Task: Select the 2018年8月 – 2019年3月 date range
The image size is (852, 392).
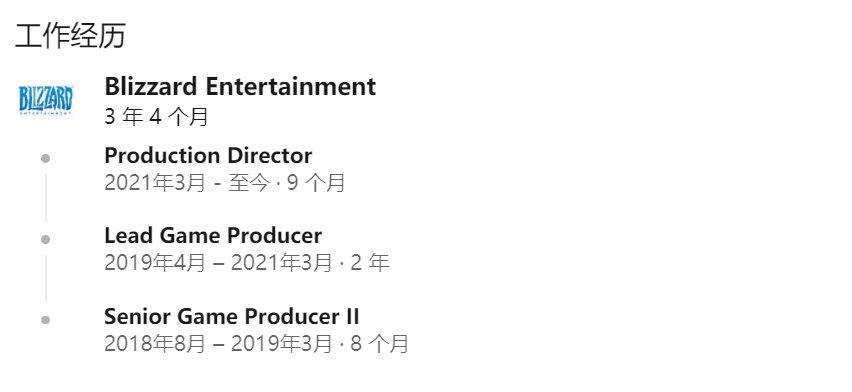Action: click(x=218, y=344)
